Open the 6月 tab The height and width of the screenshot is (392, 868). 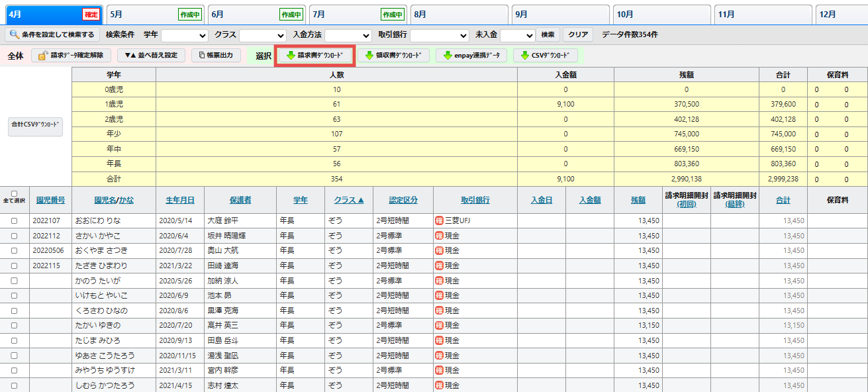coord(256,15)
